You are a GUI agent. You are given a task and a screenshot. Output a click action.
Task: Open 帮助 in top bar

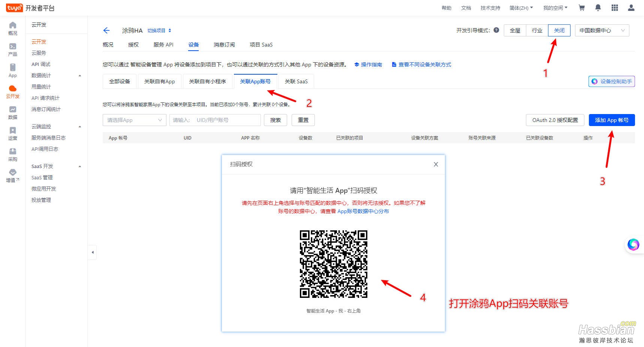pos(446,8)
